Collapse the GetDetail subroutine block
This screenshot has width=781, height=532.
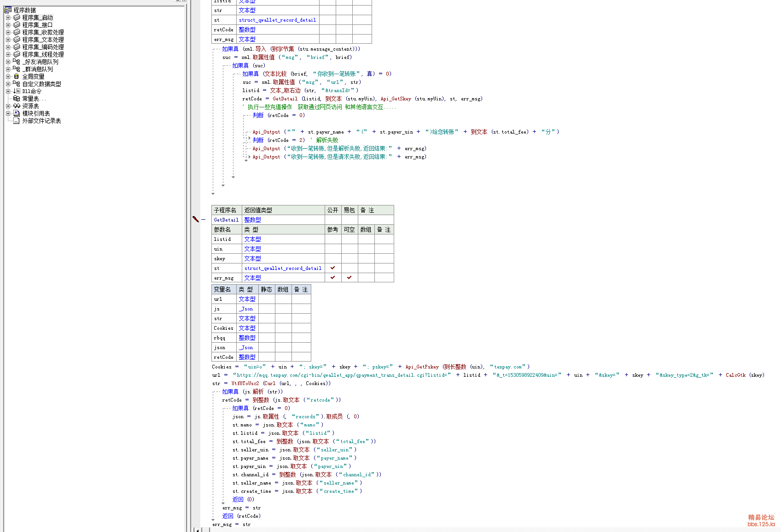click(203, 220)
